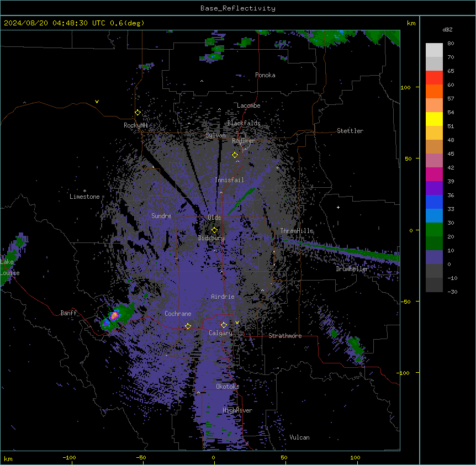Click the Innisfail city label
Screen dimensions: 476x465
coord(229,180)
